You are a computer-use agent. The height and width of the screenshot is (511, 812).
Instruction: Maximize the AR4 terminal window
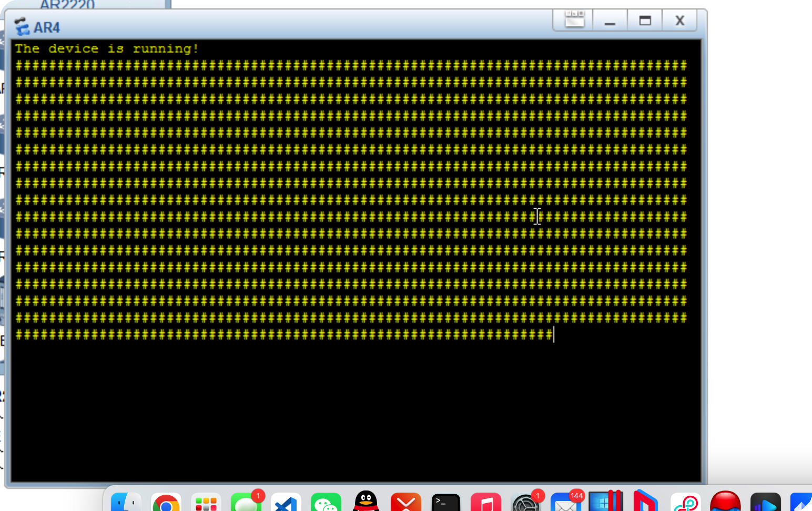tap(645, 21)
